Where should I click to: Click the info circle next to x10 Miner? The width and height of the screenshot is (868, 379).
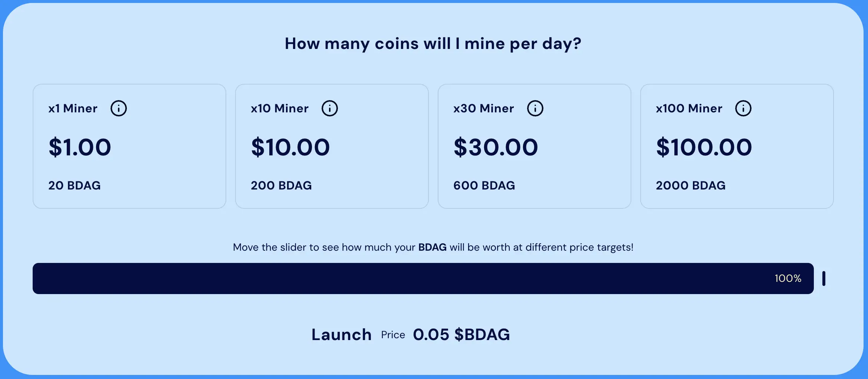click(x=330, y=108)
